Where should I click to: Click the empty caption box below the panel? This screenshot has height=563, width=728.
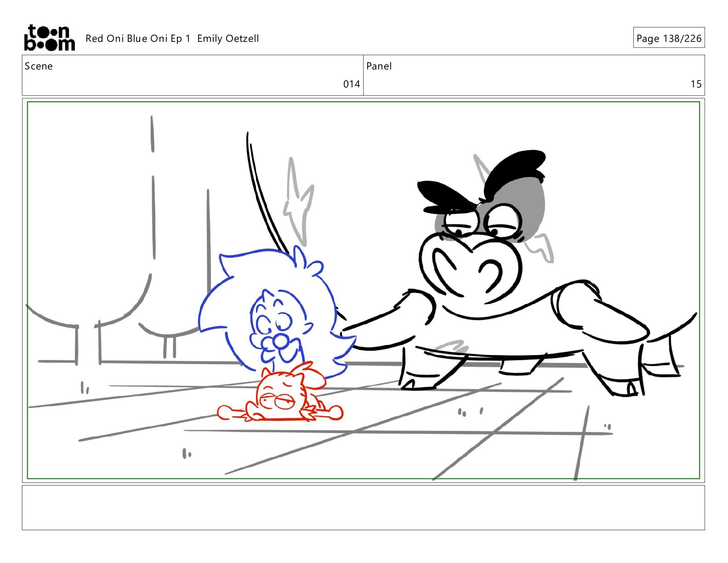pyautogui.click(x=364, y=508)
